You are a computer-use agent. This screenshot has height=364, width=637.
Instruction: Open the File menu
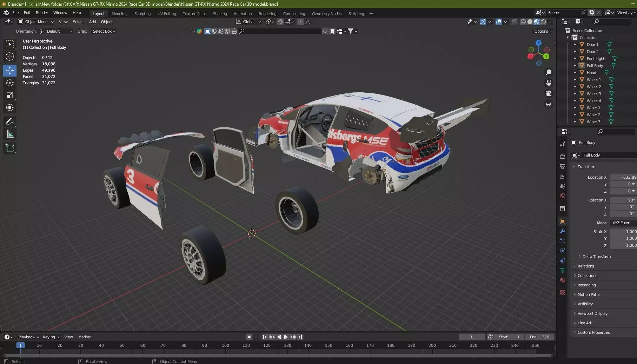[15, 13]
